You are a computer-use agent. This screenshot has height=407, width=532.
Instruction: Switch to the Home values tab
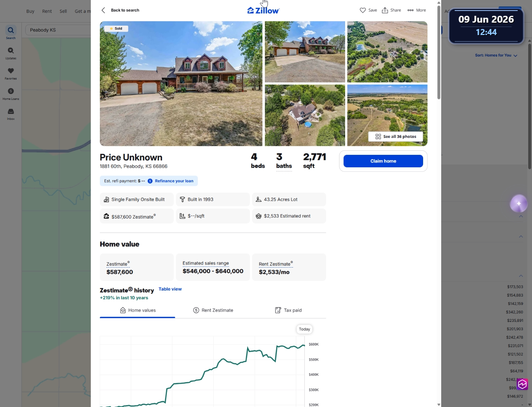pos(138,310)
